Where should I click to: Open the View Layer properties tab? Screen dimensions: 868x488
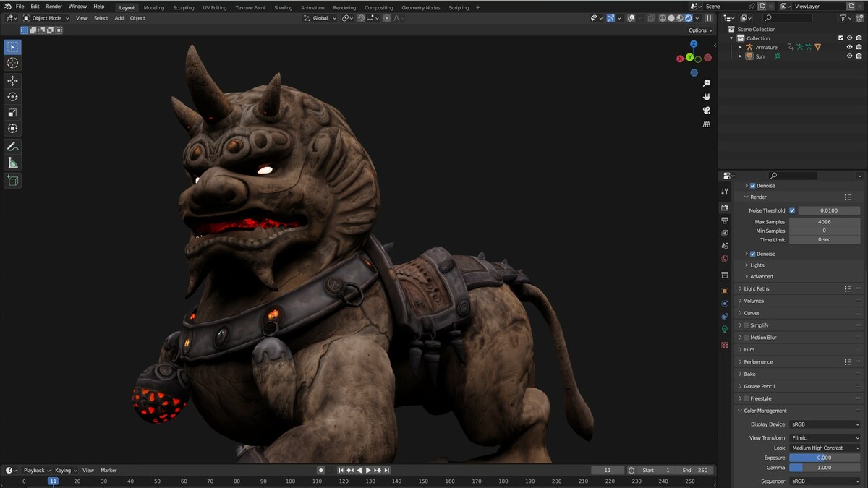click(725, 234)
